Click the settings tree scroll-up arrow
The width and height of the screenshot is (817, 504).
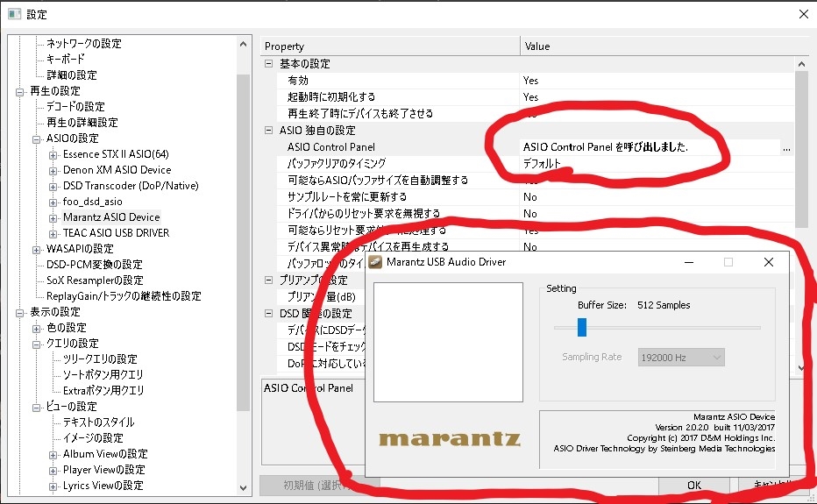point(244,45)
